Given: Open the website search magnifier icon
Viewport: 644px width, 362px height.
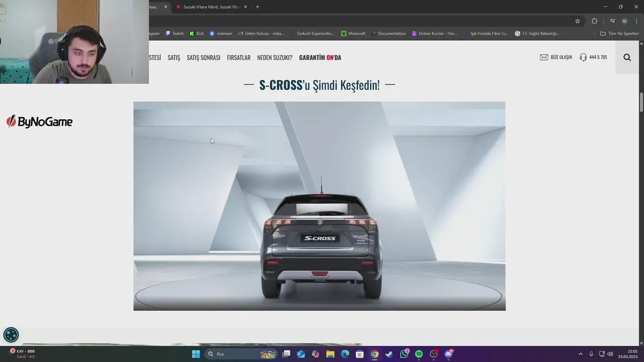Looking at the screenshot, I should 627,57.
